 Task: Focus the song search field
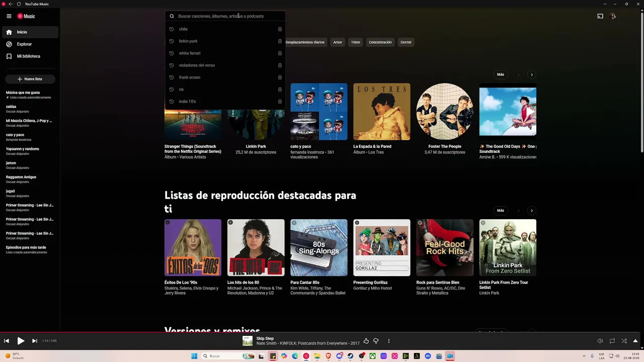click(225, 16)
